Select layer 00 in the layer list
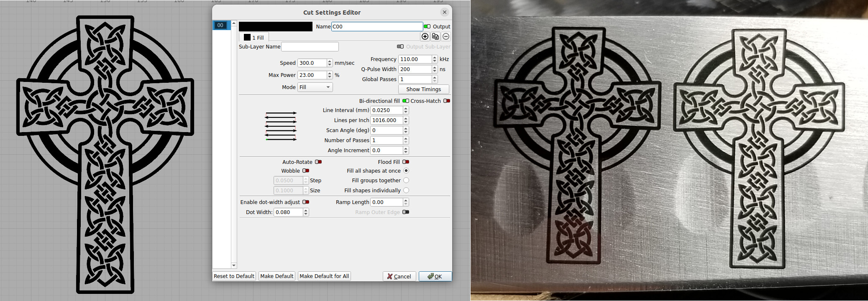This screenshot has height=301, width=868. (220, 25)
